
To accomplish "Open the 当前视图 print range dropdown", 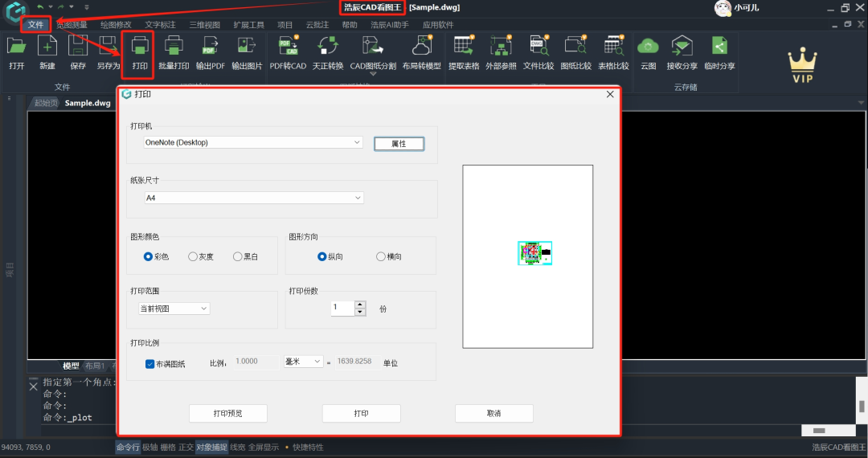I will click(x=174, y=309).
